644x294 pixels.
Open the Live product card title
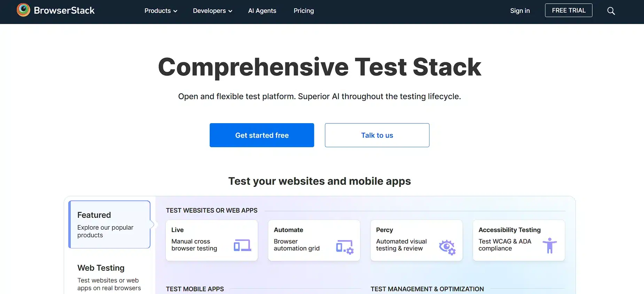pyautogui.click(x=177, y=230)
